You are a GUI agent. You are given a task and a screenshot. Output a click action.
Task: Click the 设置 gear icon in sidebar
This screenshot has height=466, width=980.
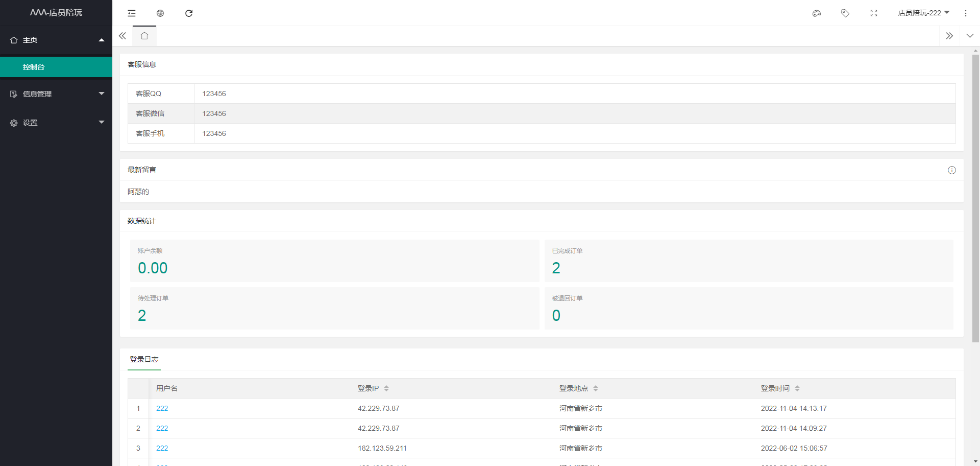[x=14, y=123]
